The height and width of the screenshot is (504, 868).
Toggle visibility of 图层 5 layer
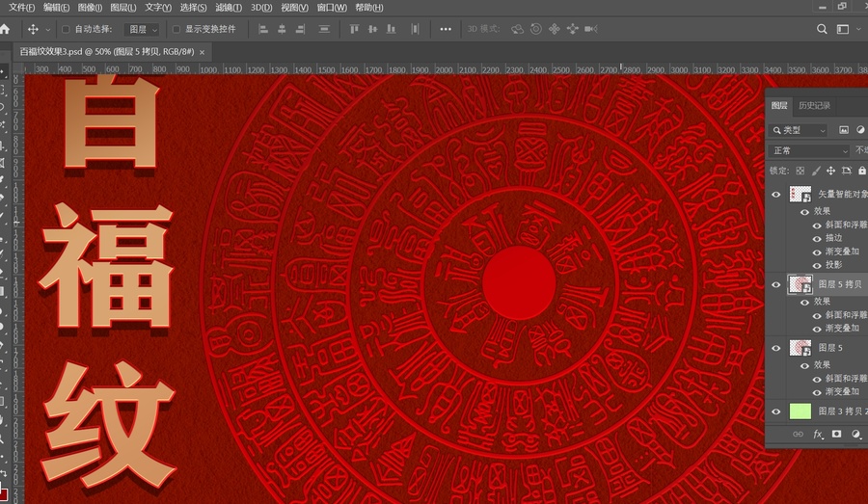click(776, 348)
